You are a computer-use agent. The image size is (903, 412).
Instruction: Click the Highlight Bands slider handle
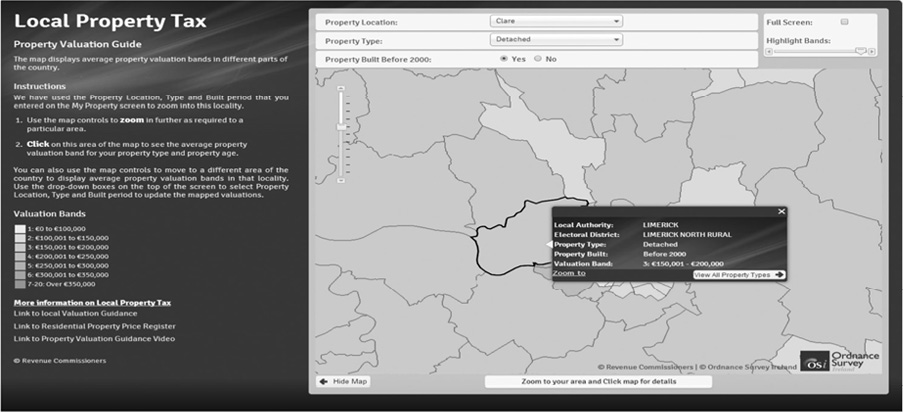[x=859, y=51]
